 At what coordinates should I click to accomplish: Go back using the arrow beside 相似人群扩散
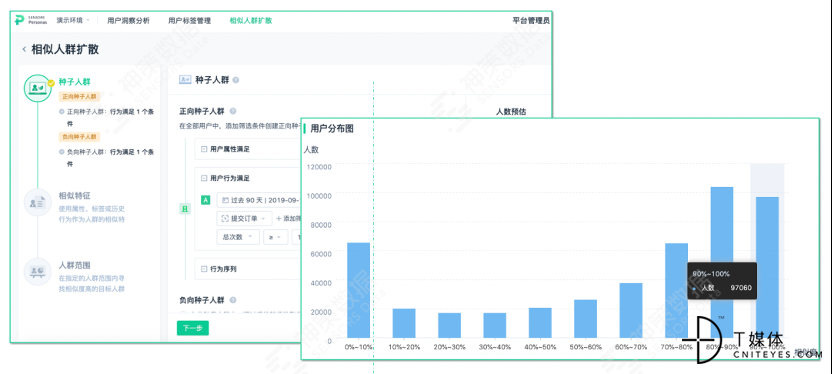(24, 49)
